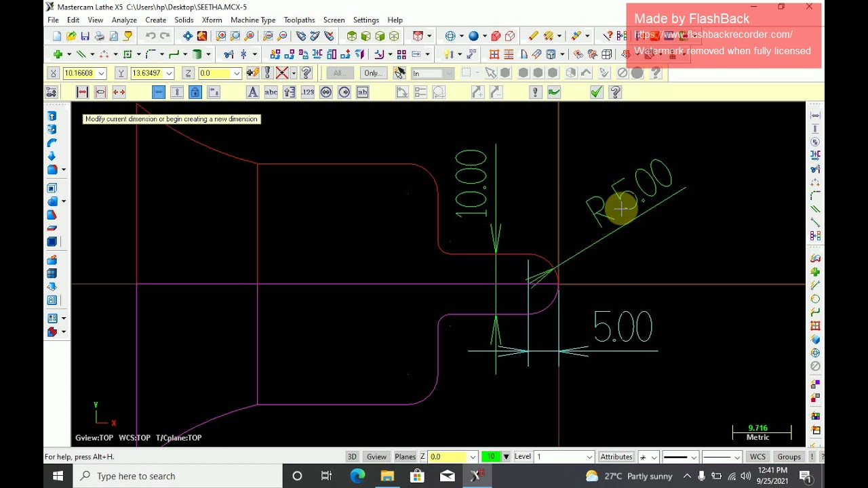The image size is (868, 488).
Task: Click the 'abc' edit text icon
Action: pos(271,92)
